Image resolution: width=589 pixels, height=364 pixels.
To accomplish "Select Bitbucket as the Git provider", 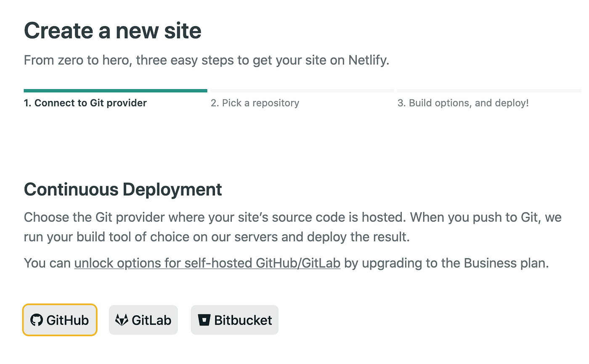I will pyautogui.click(x=235, y=320).
